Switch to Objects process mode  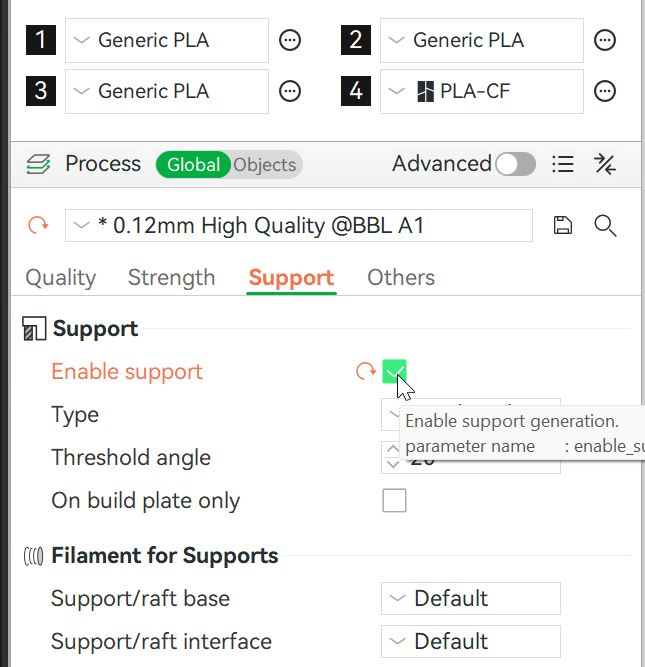click(266, 165)
